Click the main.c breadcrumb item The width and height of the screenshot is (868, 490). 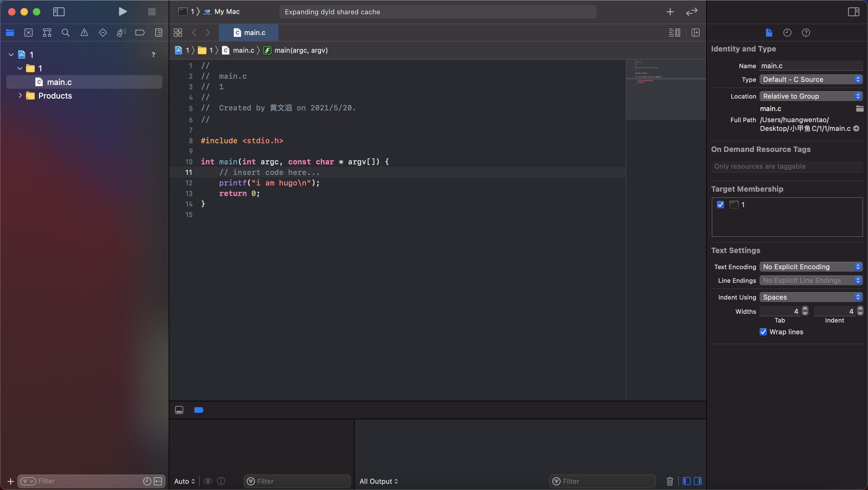(x=238, y=50)
